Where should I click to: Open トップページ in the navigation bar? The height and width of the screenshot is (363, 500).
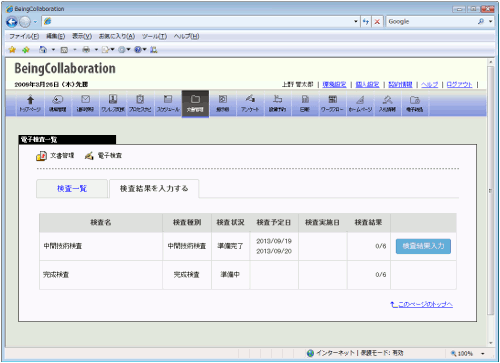(30, 104)
